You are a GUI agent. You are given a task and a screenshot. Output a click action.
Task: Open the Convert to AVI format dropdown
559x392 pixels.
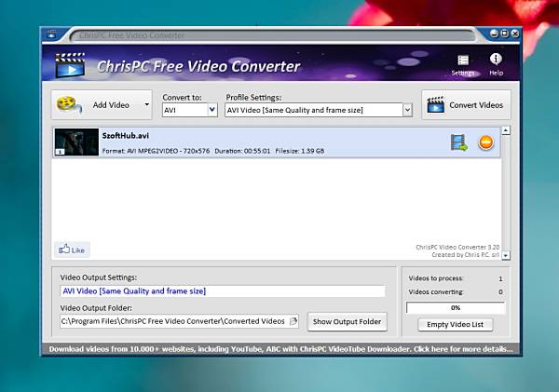[190, 110]
